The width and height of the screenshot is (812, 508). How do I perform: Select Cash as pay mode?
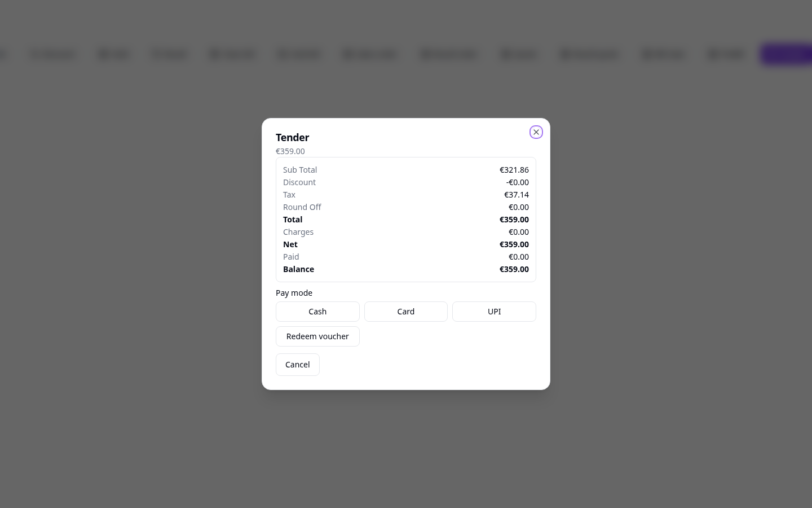[317, 312]
